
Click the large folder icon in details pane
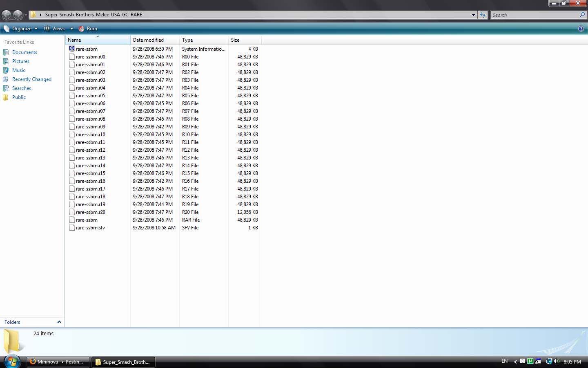pyautogui.click(x=13, y=341)
